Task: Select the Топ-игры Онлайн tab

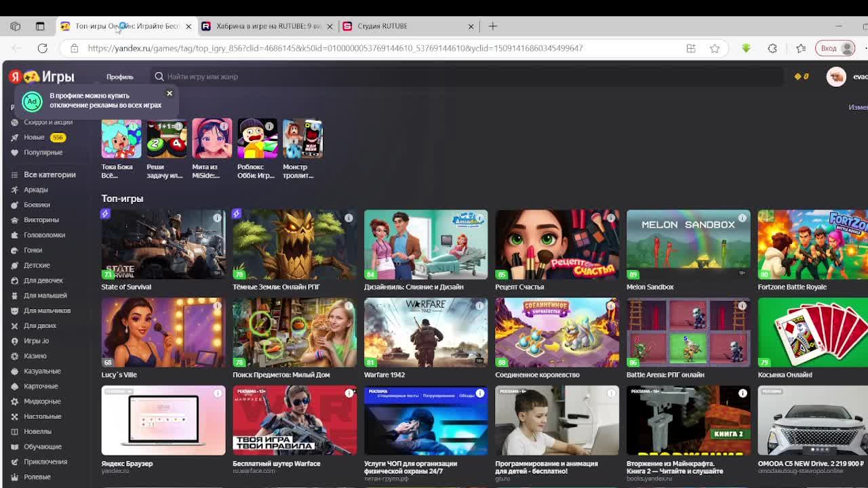Action: [126, 26]
